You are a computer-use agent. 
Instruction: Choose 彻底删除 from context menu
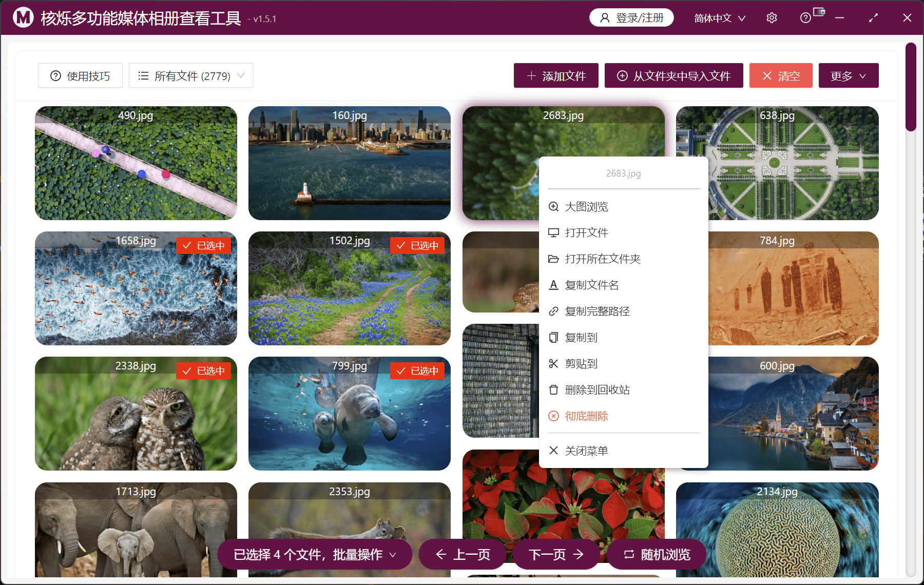(624, 416)
